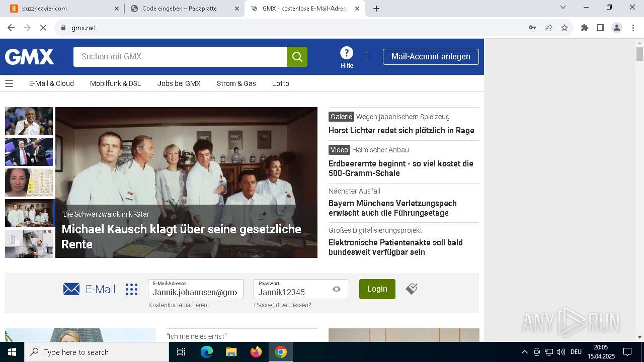The image size is (644, 362).
Task: Click the green search magnifier button
Action: tap(297, 57)
